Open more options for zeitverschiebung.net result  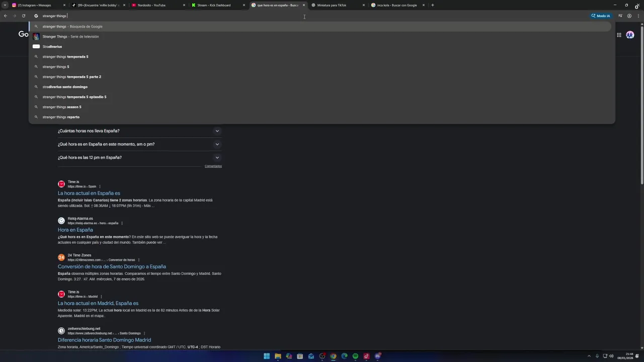pos(144,333)
